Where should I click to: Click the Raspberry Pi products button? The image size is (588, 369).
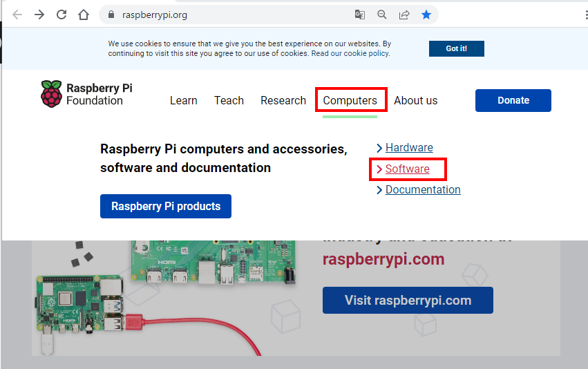[x=166, y=206]
